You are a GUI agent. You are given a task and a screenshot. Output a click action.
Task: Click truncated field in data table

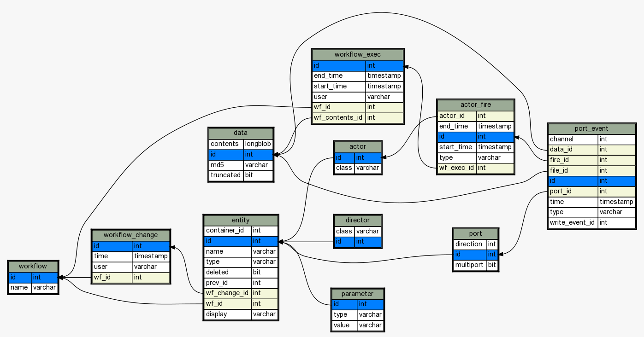click(x=241, y=175)
